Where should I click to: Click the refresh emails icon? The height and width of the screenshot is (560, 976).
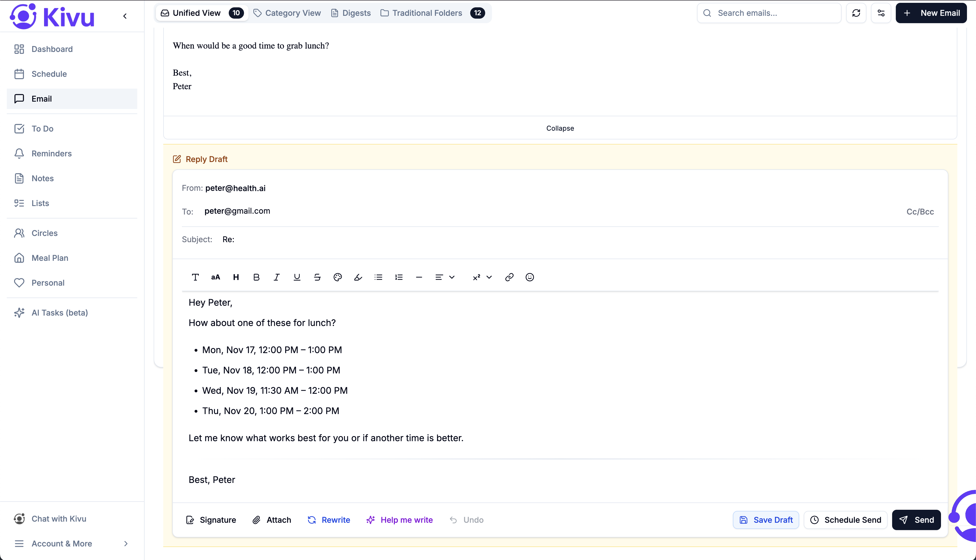(x=856, y=13)
